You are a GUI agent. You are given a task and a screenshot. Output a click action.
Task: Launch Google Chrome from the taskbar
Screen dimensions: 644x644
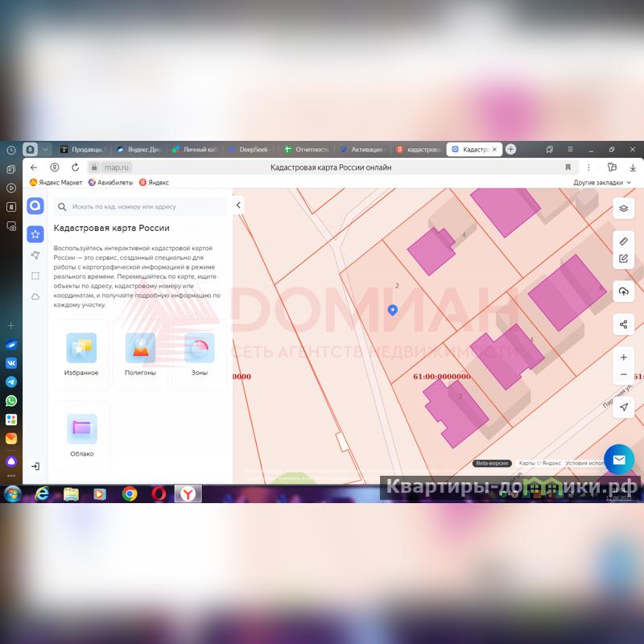click(129, 493)
